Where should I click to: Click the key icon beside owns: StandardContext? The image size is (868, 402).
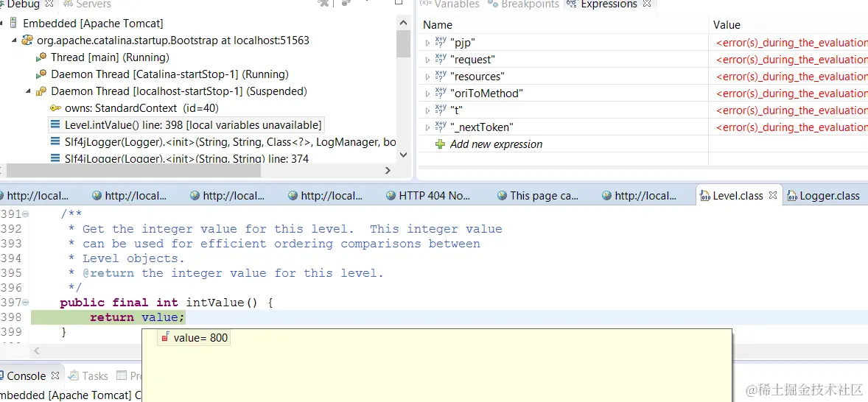tap(55, 108)
